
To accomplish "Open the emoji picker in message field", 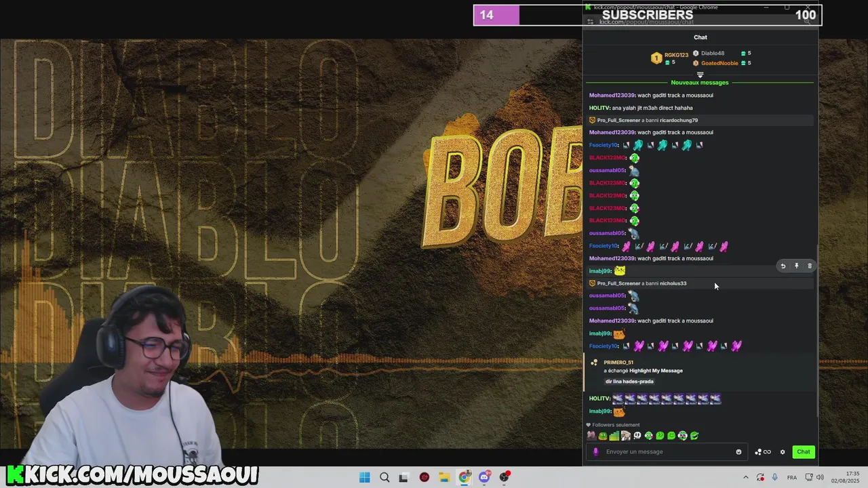I will pyautogui.click(x=738, y=452).
